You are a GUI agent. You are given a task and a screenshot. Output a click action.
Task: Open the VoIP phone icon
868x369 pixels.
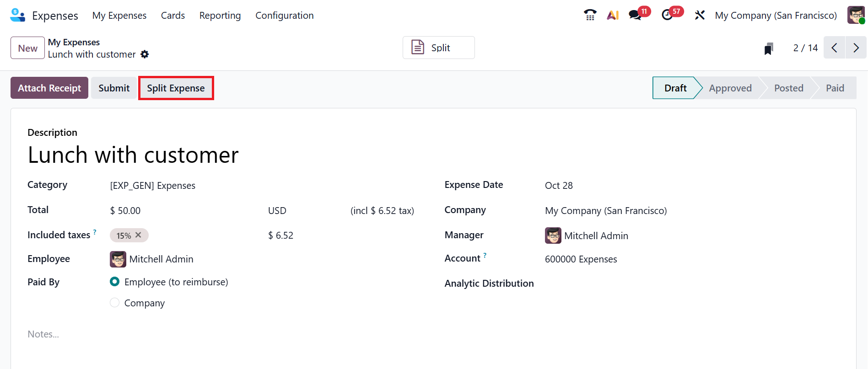click(x=590, y=15)
